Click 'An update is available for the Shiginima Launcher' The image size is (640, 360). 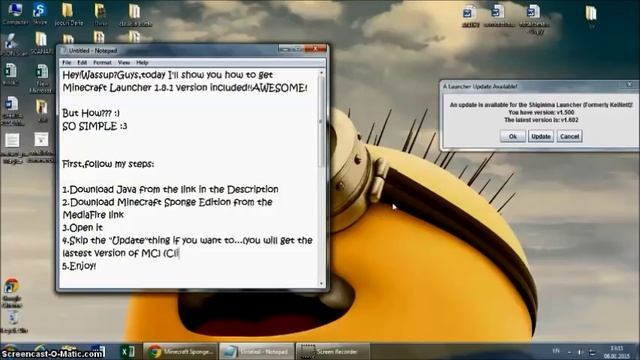[541, 105]
